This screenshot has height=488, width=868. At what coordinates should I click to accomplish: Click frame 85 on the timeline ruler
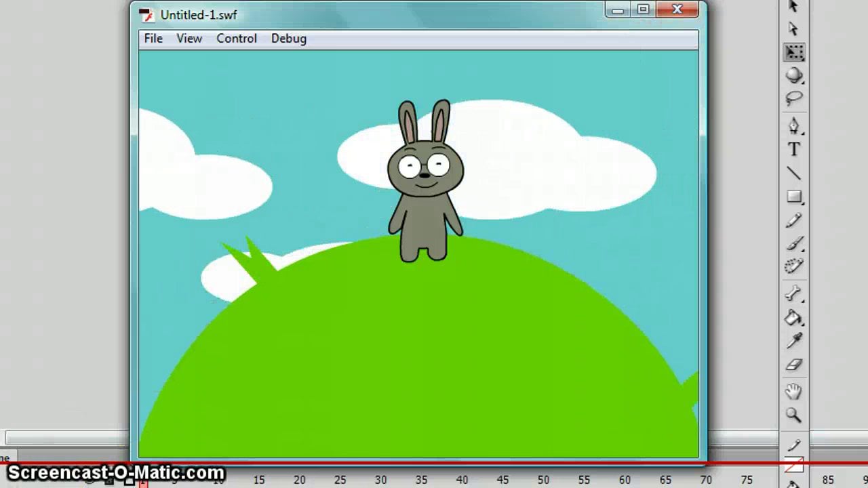828,480
